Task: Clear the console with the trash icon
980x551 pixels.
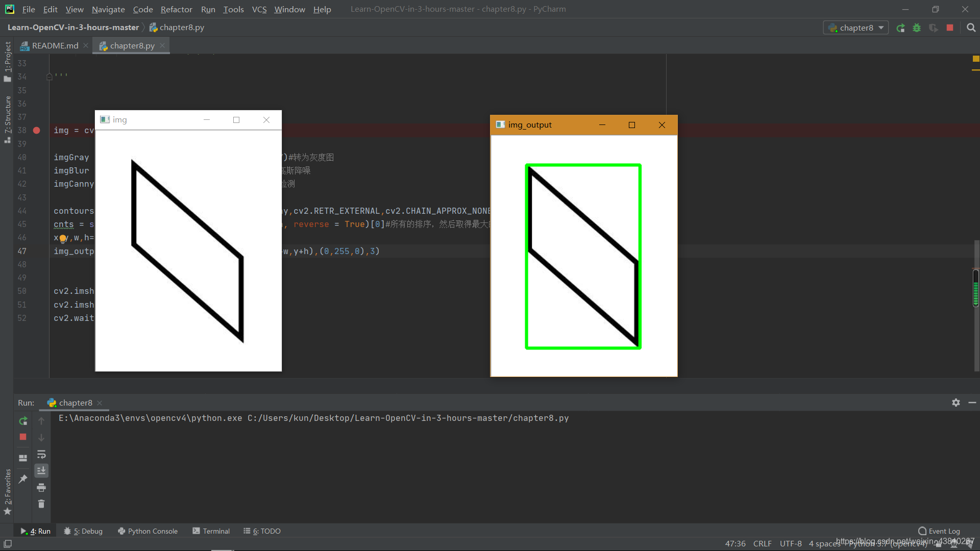Action: pyautogui.click(x=41, y=504)
